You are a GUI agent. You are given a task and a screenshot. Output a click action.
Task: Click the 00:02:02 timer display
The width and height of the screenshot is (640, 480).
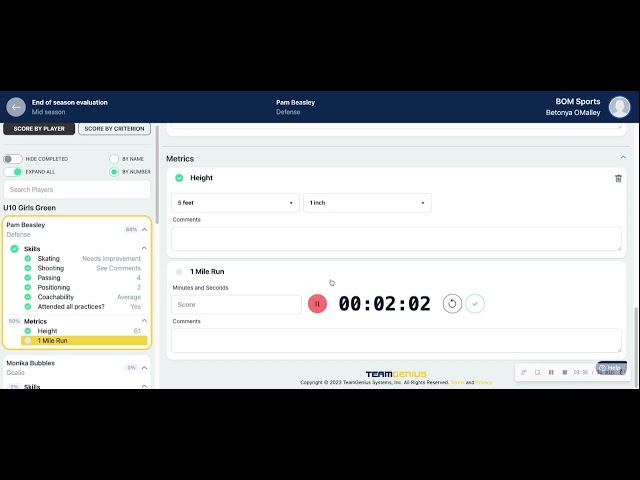tap(384, 304)
